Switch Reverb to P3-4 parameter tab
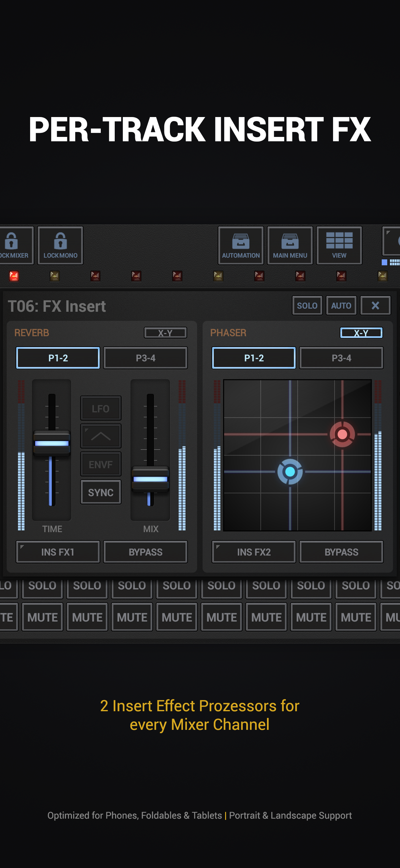 tap(145, 358)
